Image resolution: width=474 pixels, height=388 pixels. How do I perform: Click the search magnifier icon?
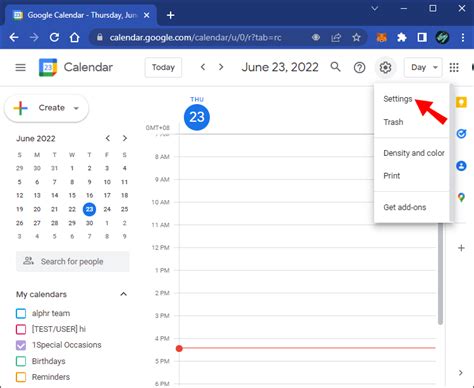335,67
